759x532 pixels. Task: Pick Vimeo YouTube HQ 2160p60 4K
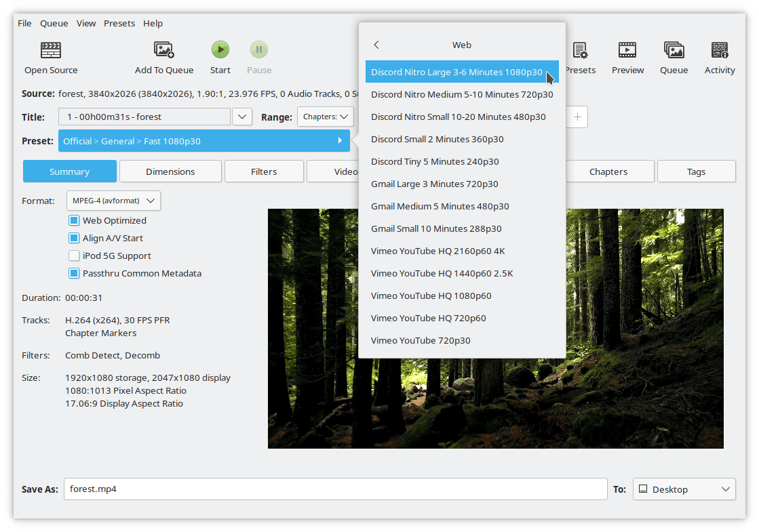462,251
